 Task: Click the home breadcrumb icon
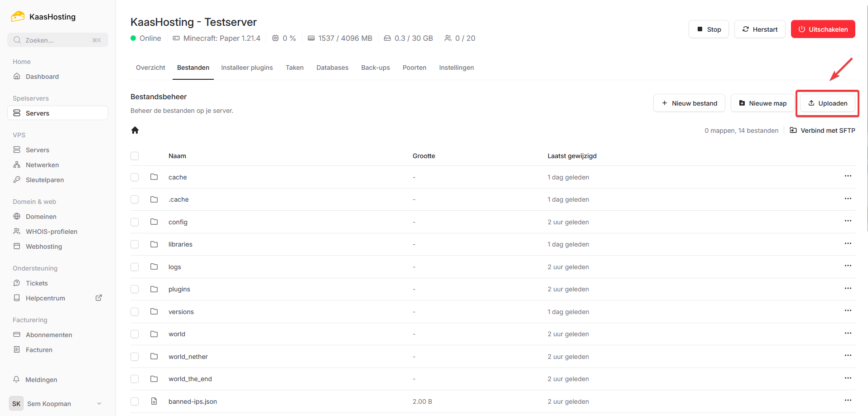point(135,131)
